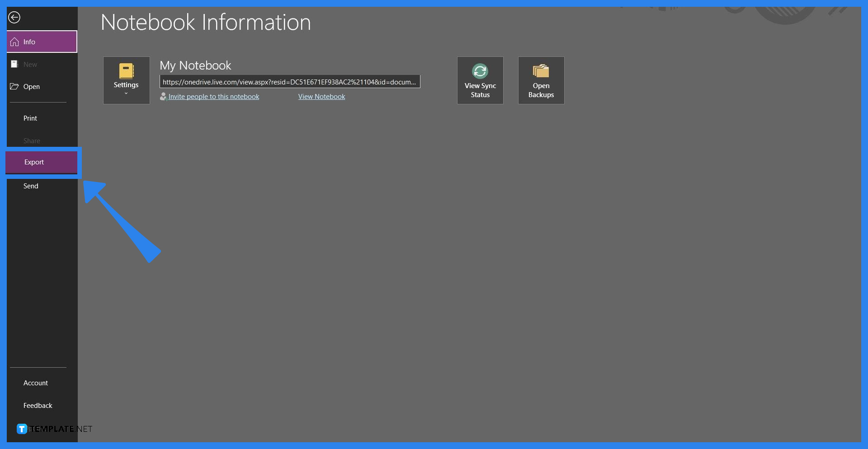Select the Info home icon

click(x=14, y=42)
